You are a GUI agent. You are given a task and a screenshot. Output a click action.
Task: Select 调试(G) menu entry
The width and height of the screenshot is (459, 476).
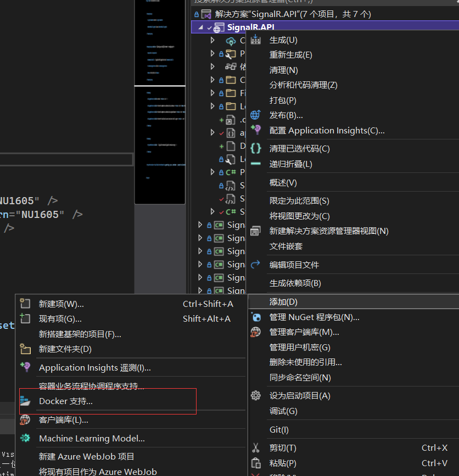tap(283, 411)
